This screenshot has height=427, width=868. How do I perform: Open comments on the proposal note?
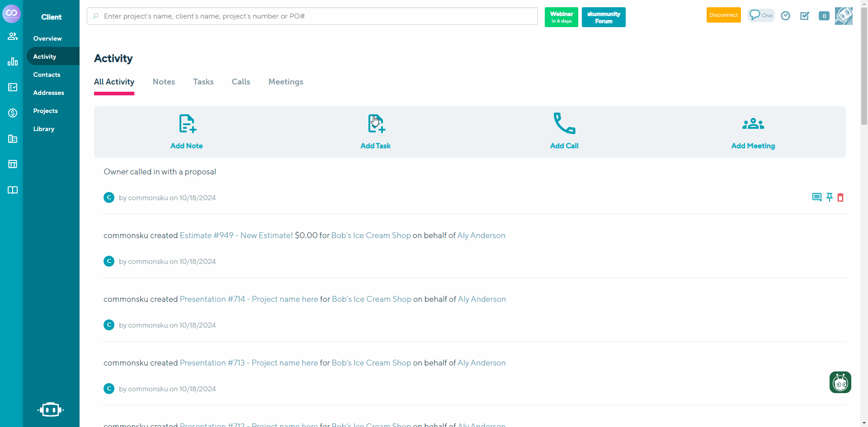pos(816,197)
